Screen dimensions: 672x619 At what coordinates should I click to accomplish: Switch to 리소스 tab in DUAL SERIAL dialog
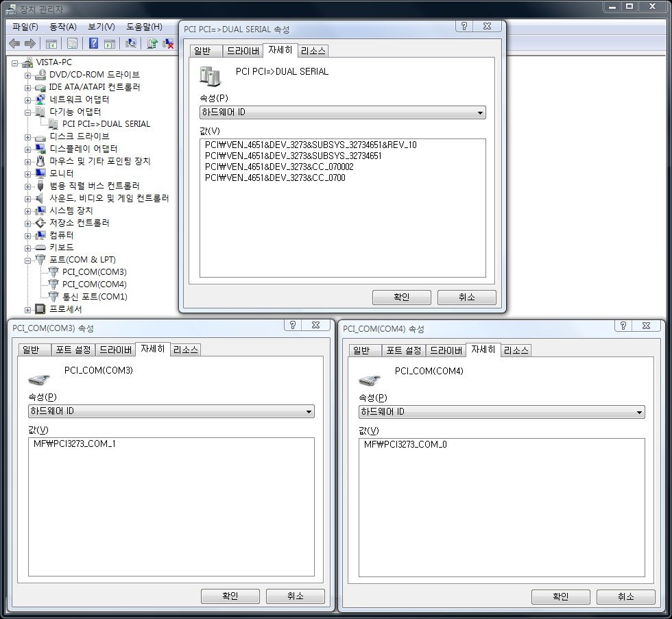[313, 51]
